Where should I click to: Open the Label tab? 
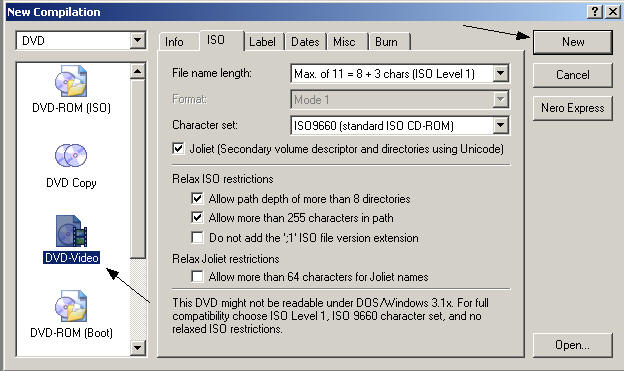[263, 42]
